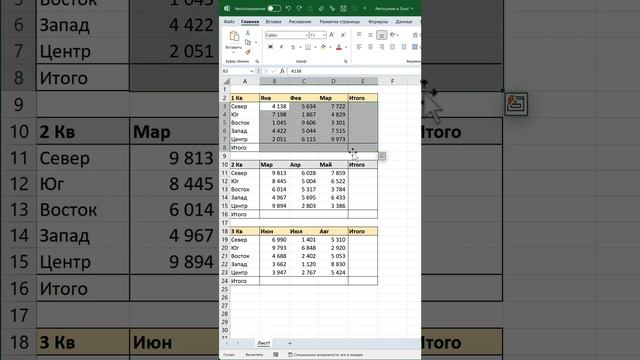Expand the Вставить paste options arrow
Screen dimensions: 640x360
(233, 53)
